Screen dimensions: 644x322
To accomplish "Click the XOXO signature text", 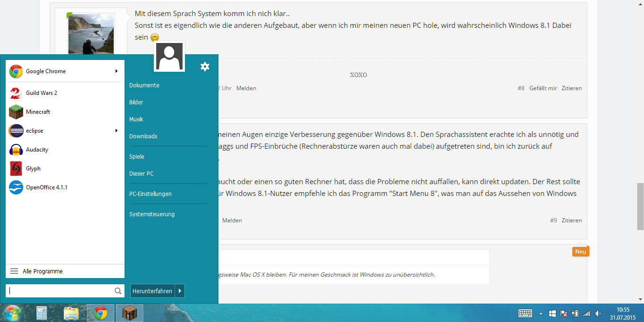I will click(359, 75).
